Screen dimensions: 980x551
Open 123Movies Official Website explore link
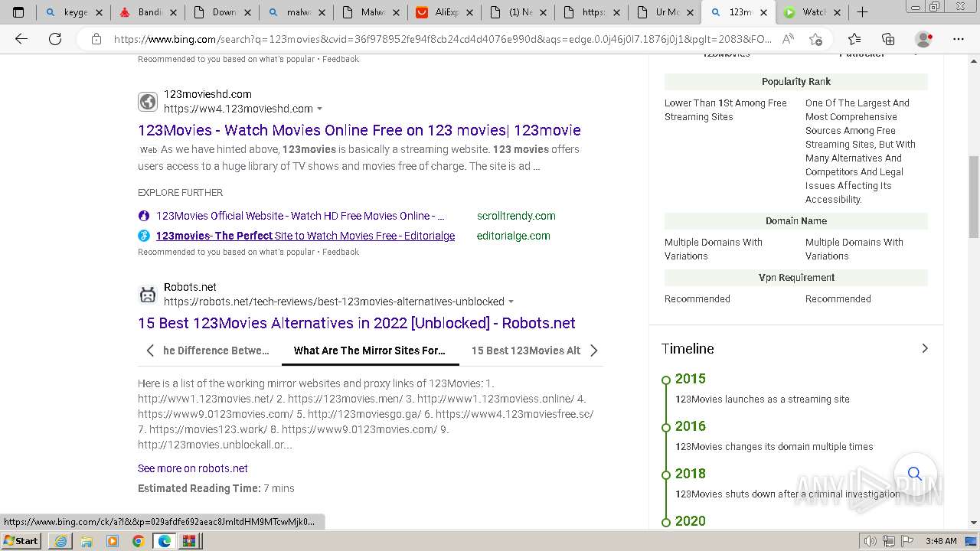click(x=300, y=216)
